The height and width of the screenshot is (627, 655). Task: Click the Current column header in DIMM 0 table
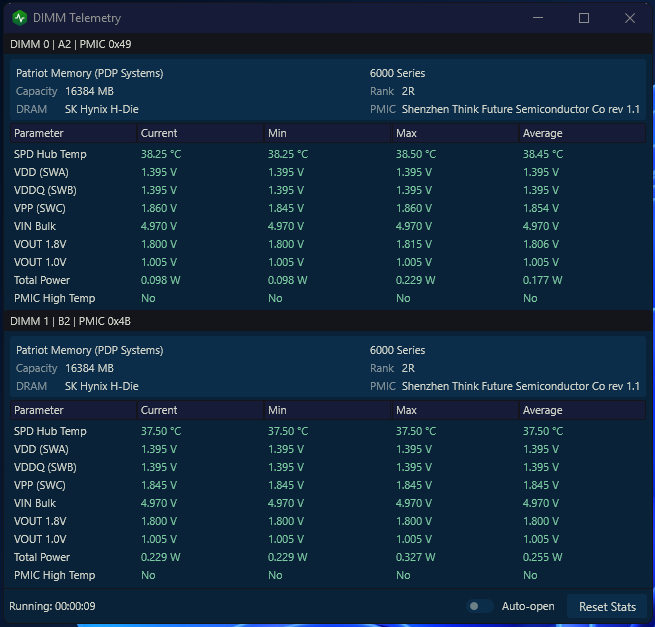pyautogui.click(x=201, y=133)
